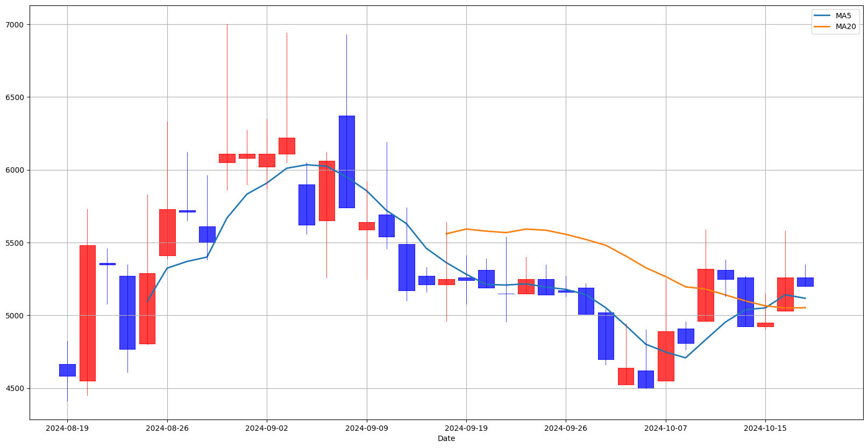Click the 7000 y-axis tick label
The height and width of the screenshot is (448, 868).
(15, 25)
